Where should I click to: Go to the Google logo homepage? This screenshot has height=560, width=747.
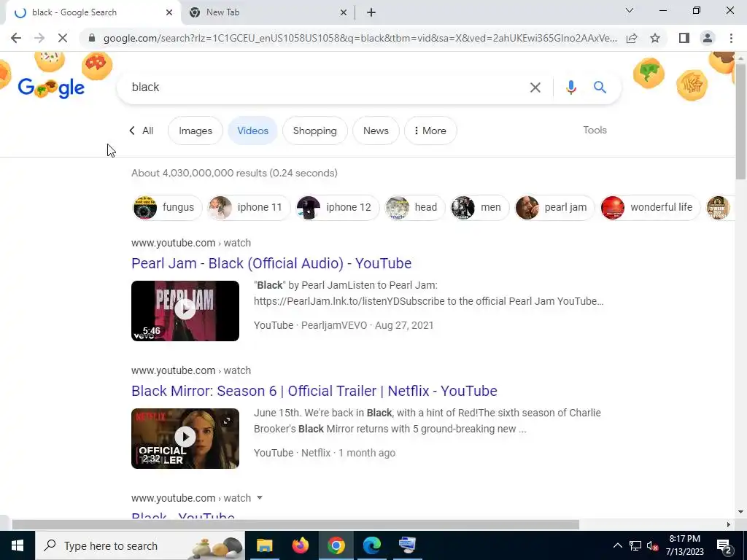(x=51, y=87)
